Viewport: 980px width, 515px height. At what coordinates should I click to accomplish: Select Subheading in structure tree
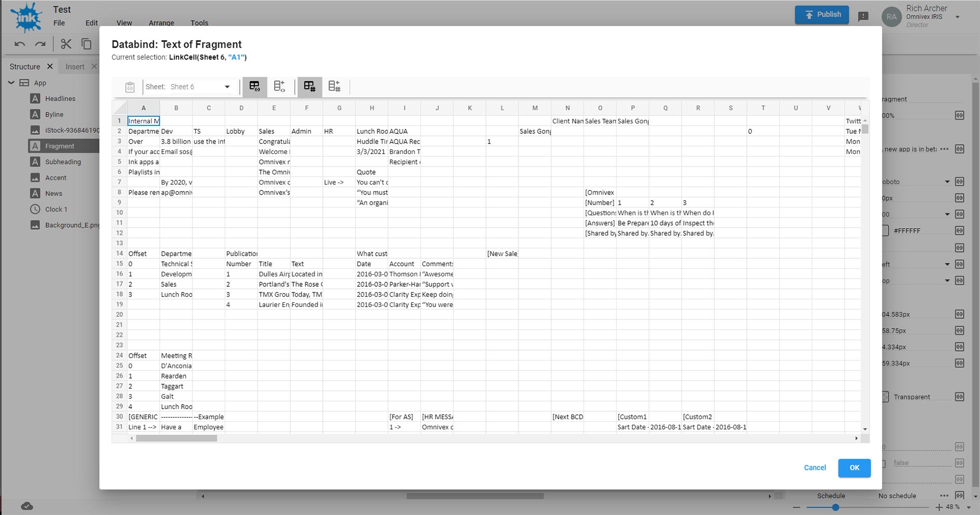coord(63,162)
